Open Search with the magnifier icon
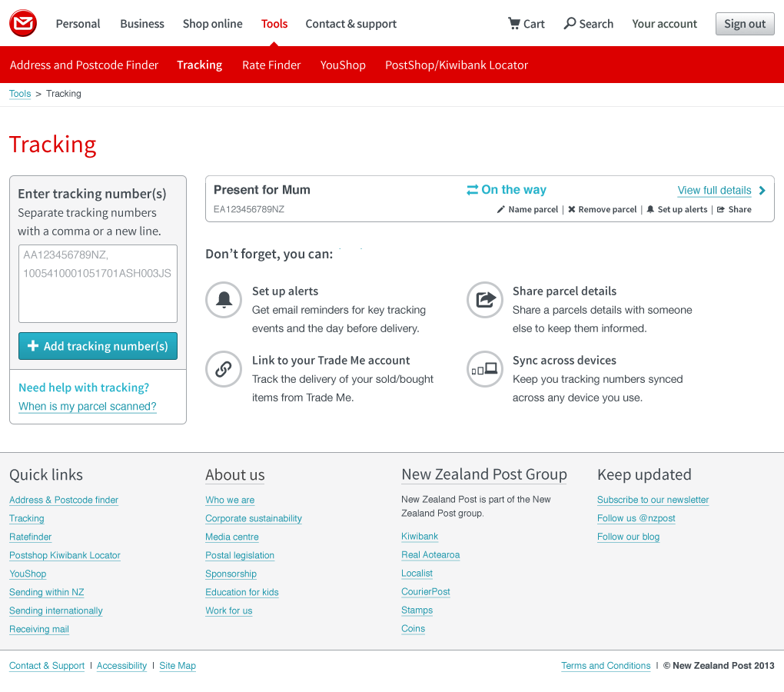Viewport: 784px width, 692px height. pos(589,24)
